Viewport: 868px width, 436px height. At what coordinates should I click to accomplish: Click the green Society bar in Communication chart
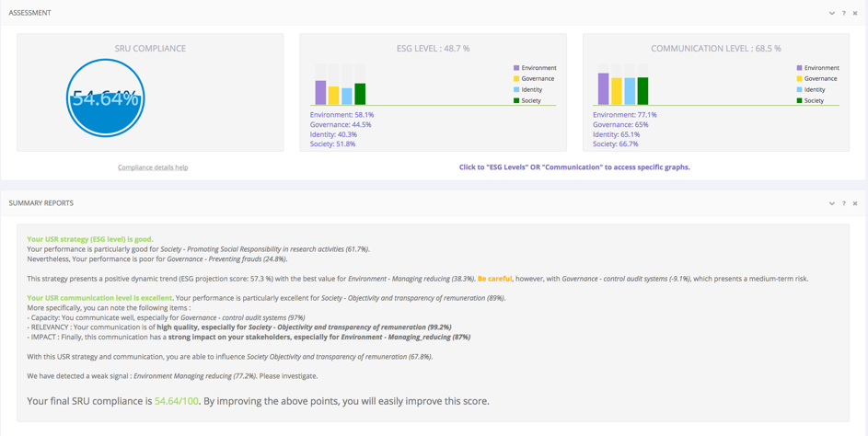[x=643, y=91]
